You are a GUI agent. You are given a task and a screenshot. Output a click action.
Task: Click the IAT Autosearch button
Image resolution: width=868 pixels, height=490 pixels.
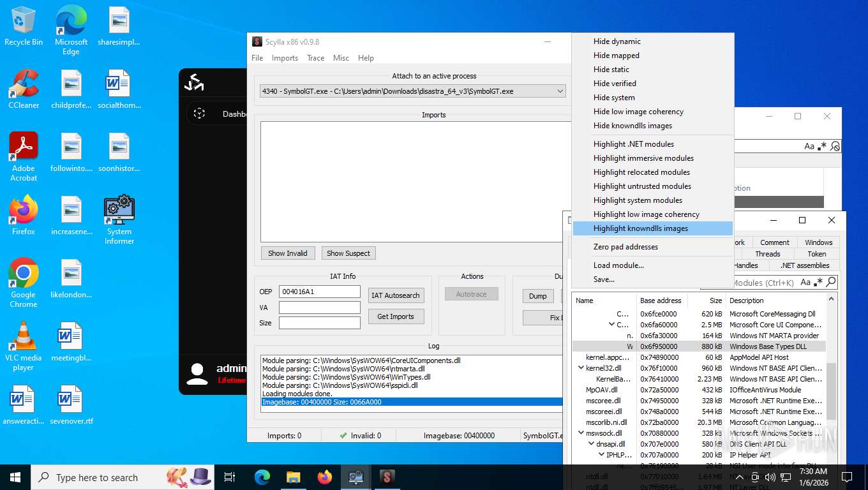[x=396, y=295]
